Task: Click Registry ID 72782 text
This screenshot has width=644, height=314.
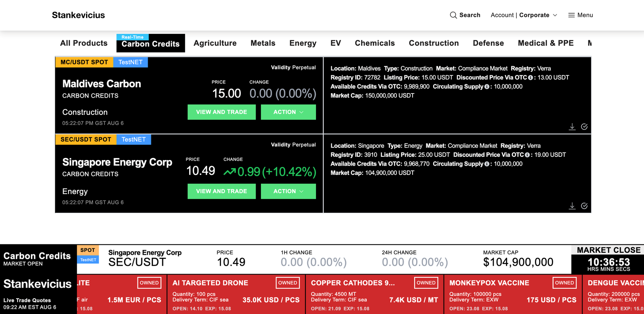Action: point(355,78)
